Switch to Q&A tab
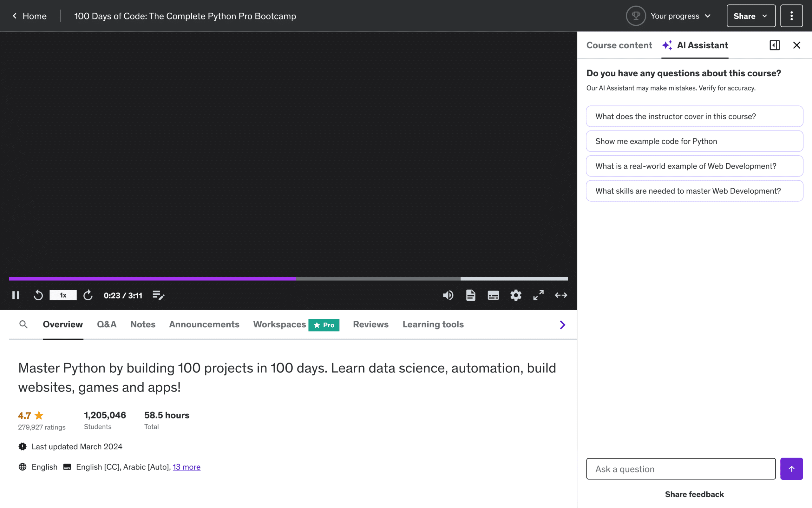Viewport: 812px width, 508px height. point(107,324)
